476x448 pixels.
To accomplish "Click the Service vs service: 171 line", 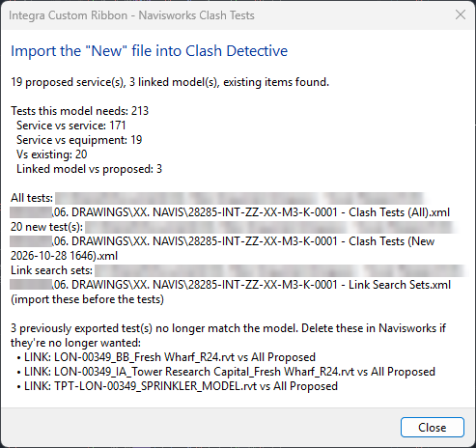I will [x=71, y=126].
